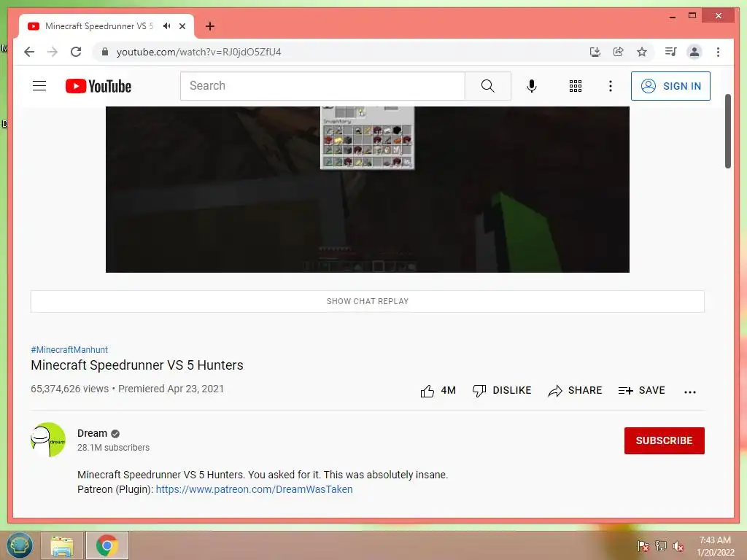747x560 pixels.
Task: Click the address bar URL
Action: tap(198, 52)
